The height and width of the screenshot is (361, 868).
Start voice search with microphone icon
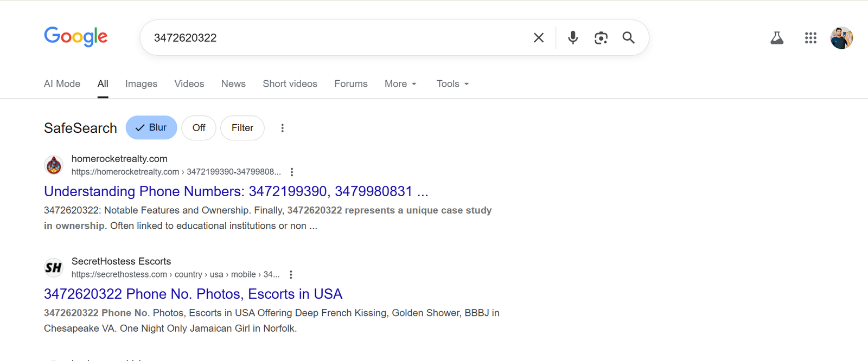(x=572, y=37)
